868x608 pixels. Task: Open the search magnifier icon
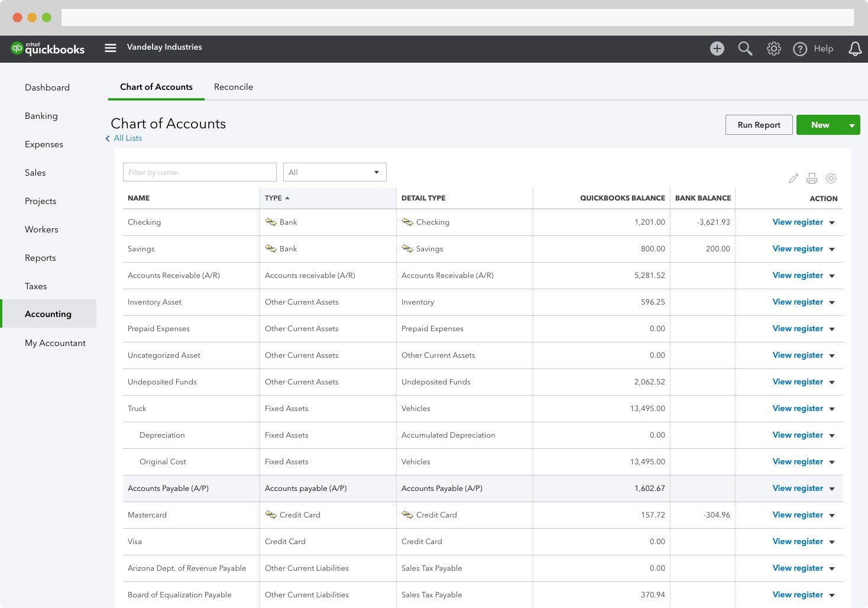[745, 48]
